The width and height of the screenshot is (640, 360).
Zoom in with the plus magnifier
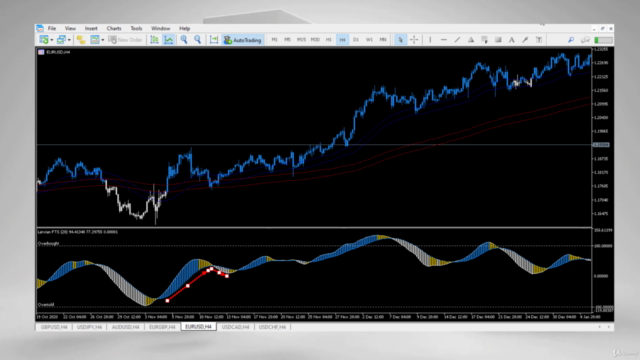coord(184,40)
